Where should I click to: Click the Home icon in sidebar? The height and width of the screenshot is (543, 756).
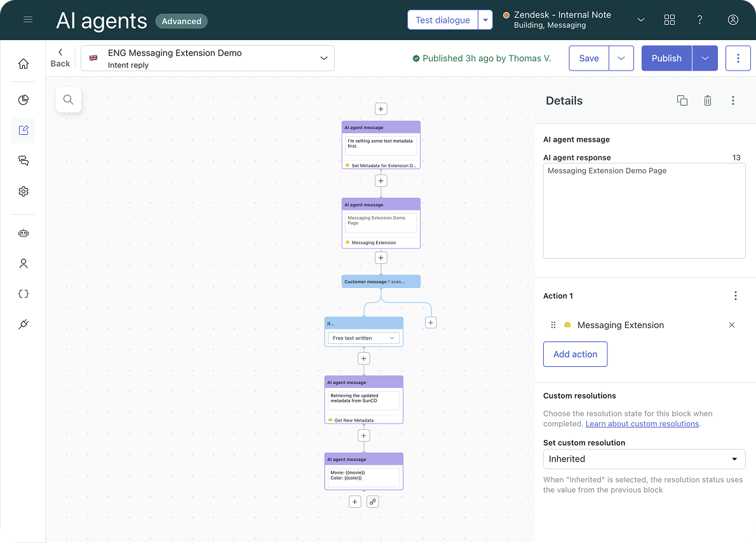pos(24,64)
